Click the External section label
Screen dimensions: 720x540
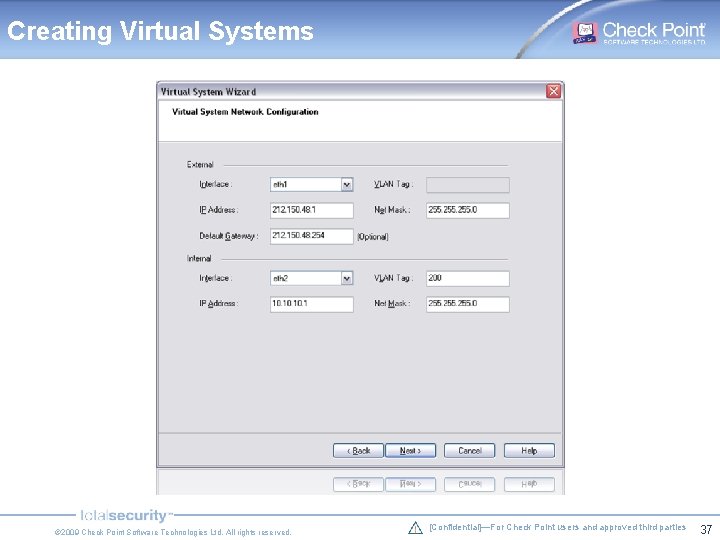200,164
